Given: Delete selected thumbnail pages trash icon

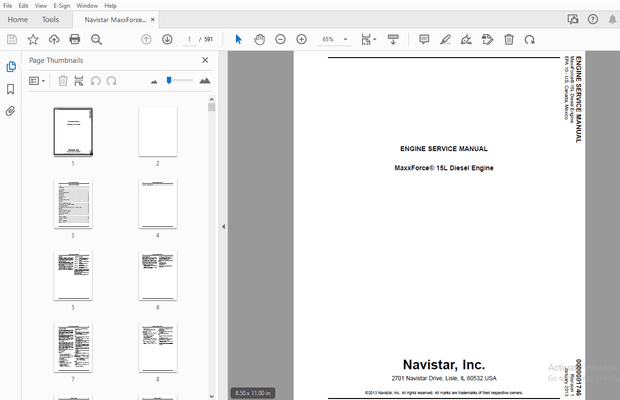Looking at the screenshot, I should tap(62, 81).
